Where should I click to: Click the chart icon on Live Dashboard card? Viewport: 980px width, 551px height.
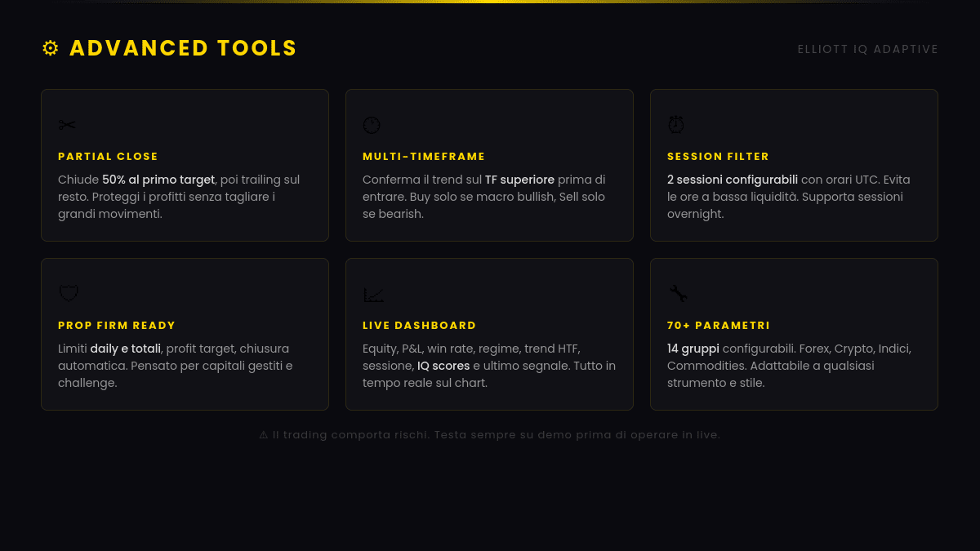tap(373, 293)
